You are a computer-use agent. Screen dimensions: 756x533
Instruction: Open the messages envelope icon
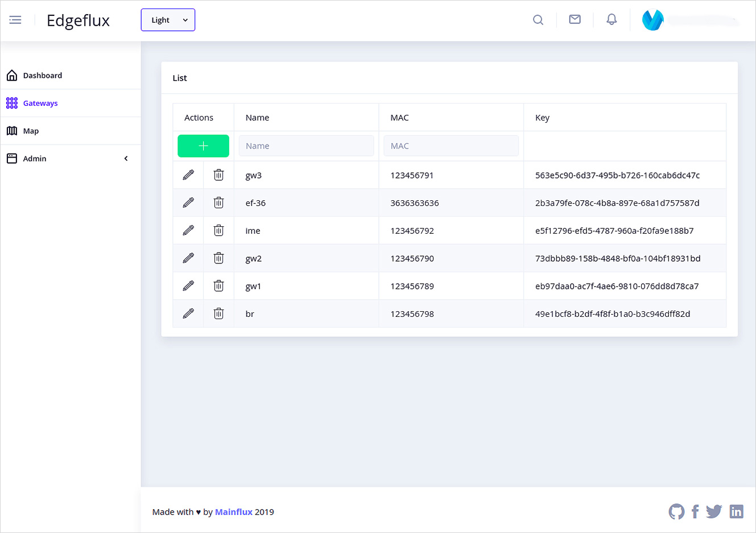[575, 19]
